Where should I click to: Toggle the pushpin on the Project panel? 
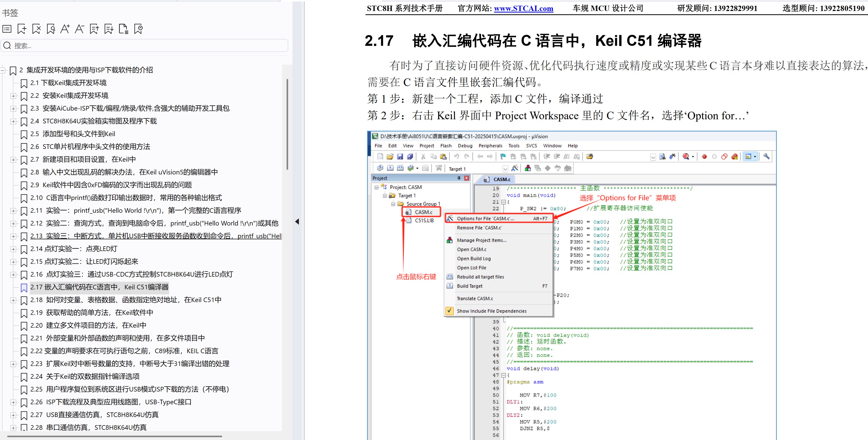pos(459,178)
